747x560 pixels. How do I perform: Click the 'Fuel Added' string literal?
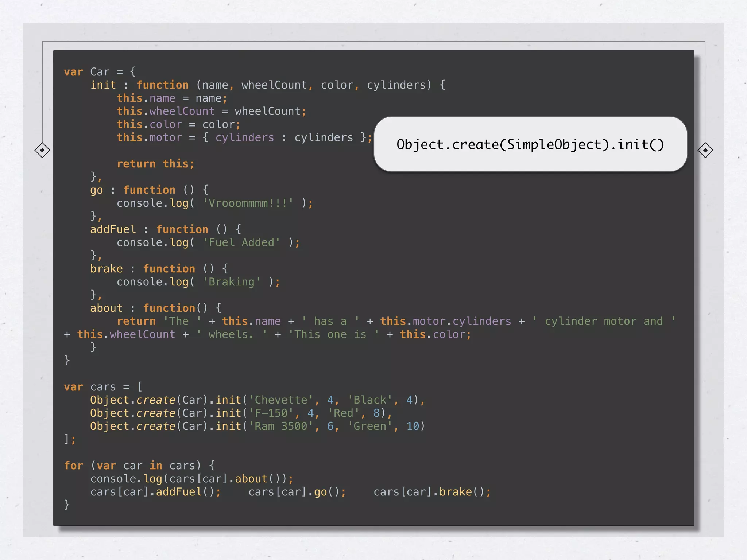(x=241, y=242)
